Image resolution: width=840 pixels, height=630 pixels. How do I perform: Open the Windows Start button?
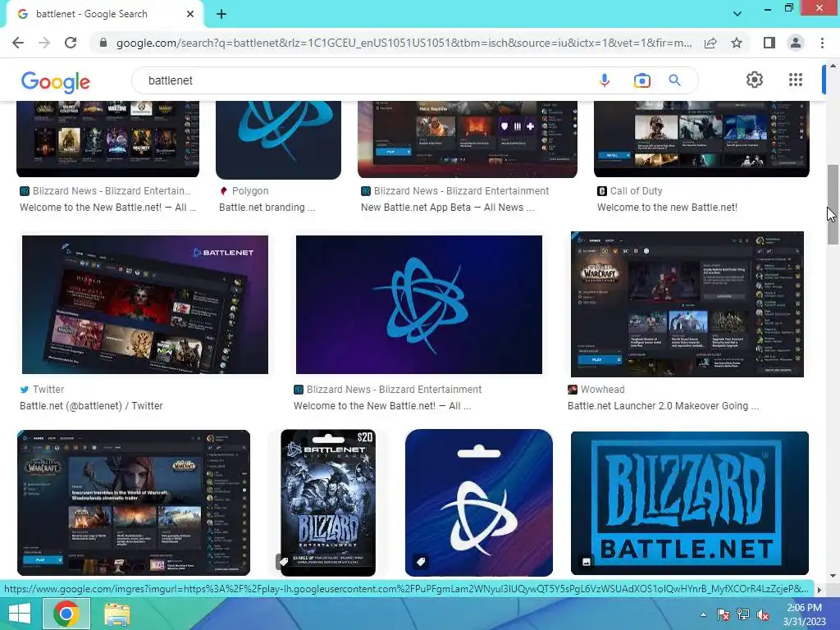tap(20, 614)
